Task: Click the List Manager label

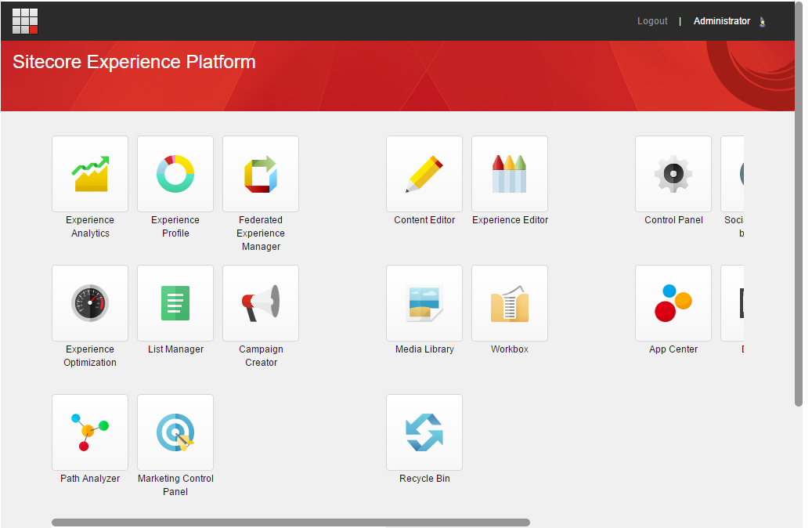Action: (175, 349)
